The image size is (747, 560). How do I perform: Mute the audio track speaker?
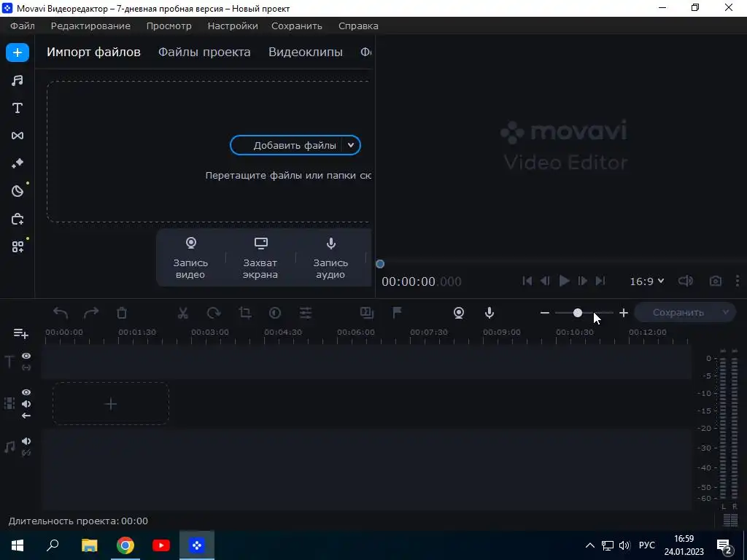click(x=26, y=441)
